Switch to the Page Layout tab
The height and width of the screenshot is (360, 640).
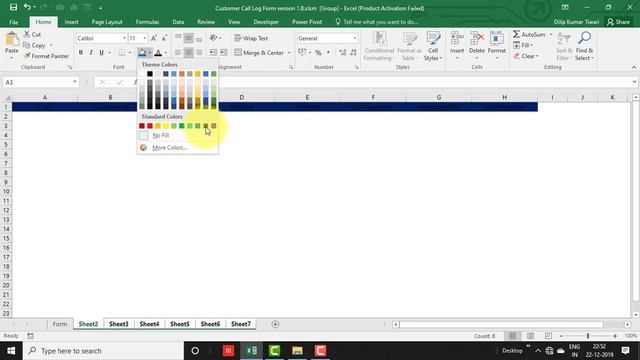107,22
